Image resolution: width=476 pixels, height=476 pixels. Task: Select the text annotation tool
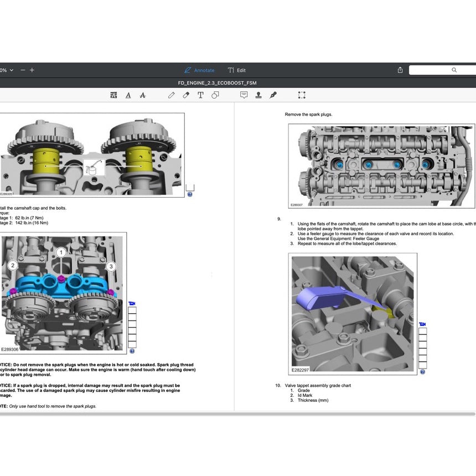click(200, 95)
